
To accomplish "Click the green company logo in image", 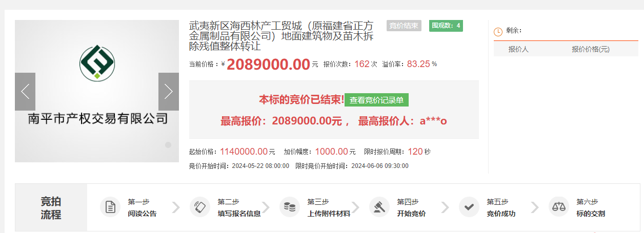I will coord(97,62).
